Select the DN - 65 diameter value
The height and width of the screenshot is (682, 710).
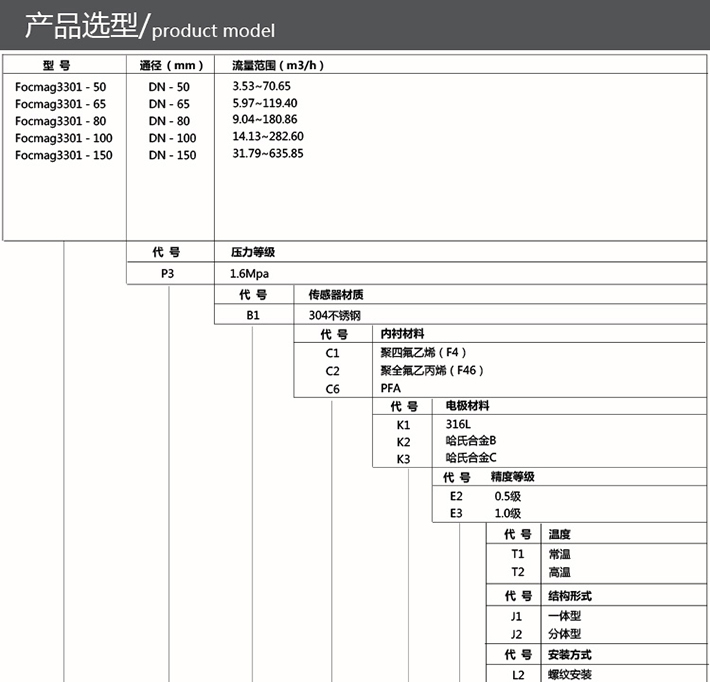tap(169, 104)
